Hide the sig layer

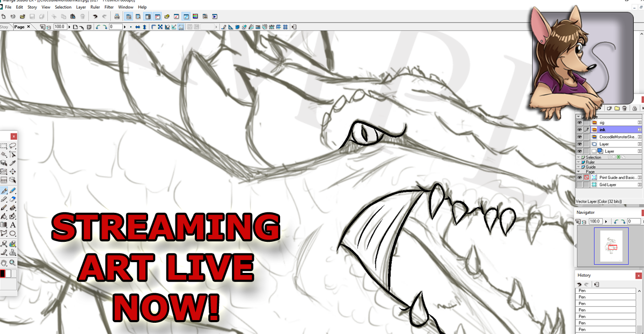pyautogui.click(x=580, y=123)
